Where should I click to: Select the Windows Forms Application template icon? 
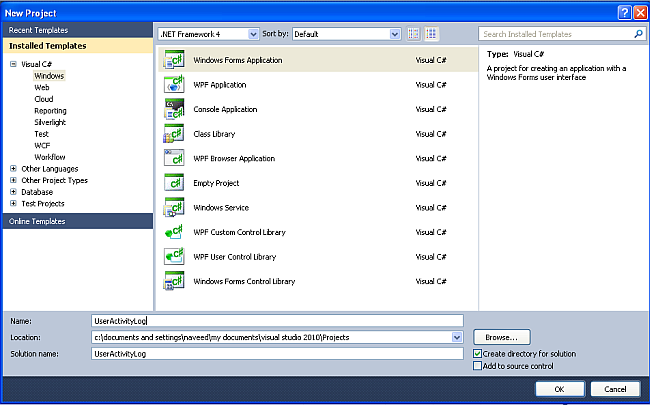[174, 60]
